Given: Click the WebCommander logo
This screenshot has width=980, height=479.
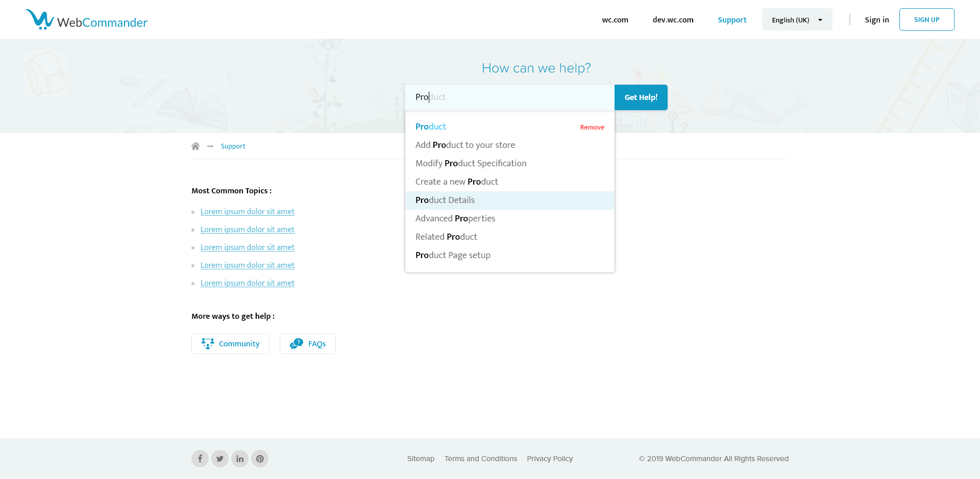Looking at the screenshot, I should point(86,20).
